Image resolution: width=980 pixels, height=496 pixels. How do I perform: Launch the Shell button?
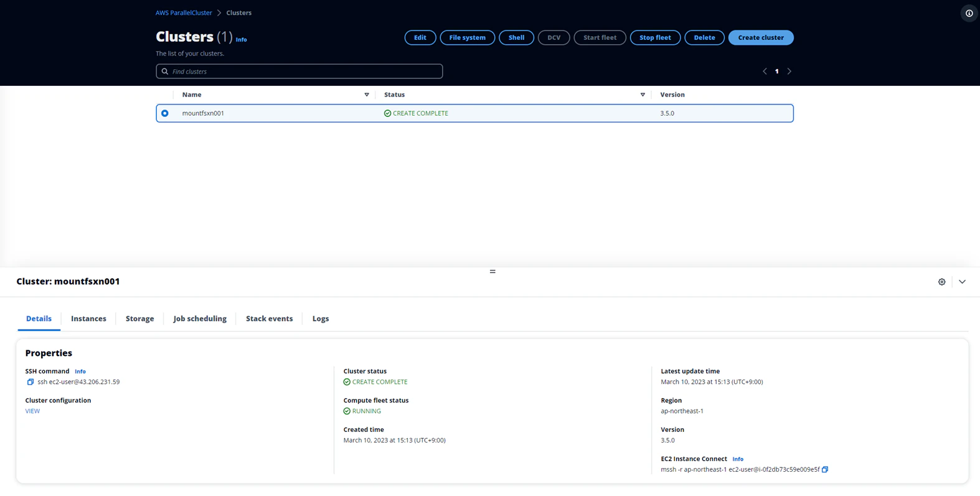click(516, 37)
